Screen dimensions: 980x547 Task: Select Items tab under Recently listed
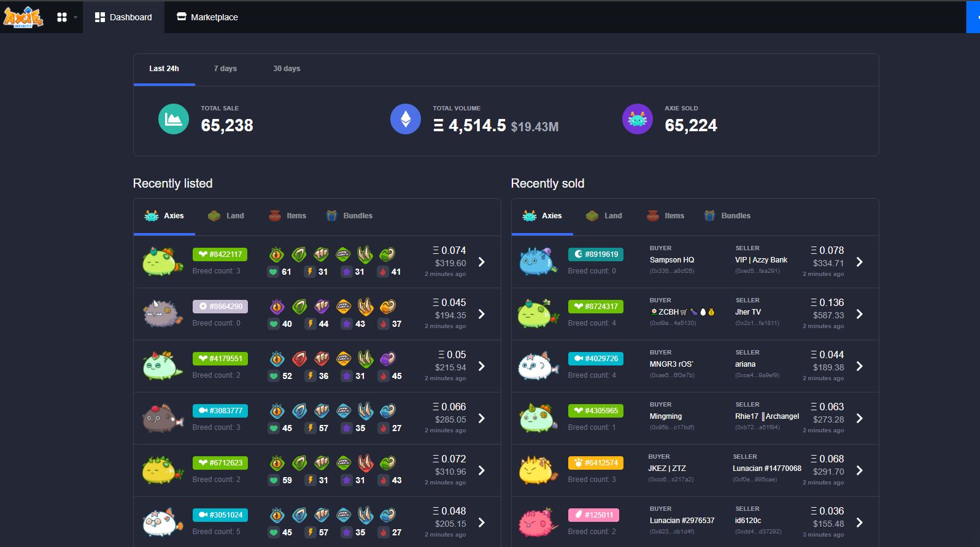click(x=287, y=216)
